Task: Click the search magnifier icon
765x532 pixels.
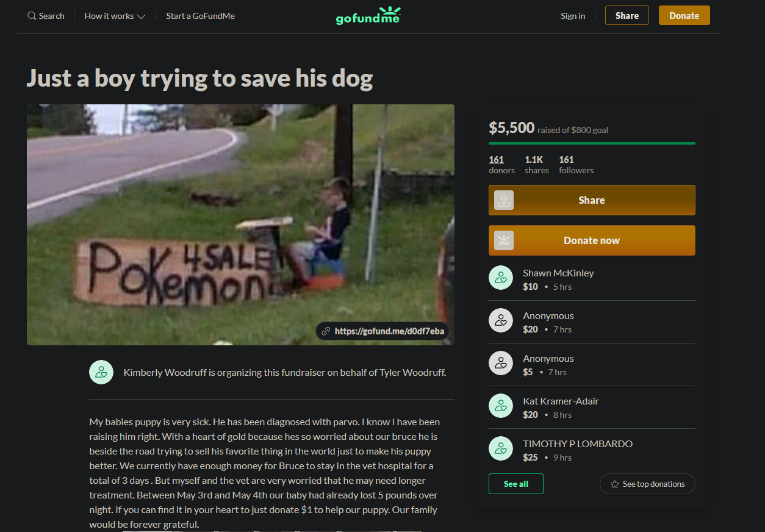Action: 32,16
